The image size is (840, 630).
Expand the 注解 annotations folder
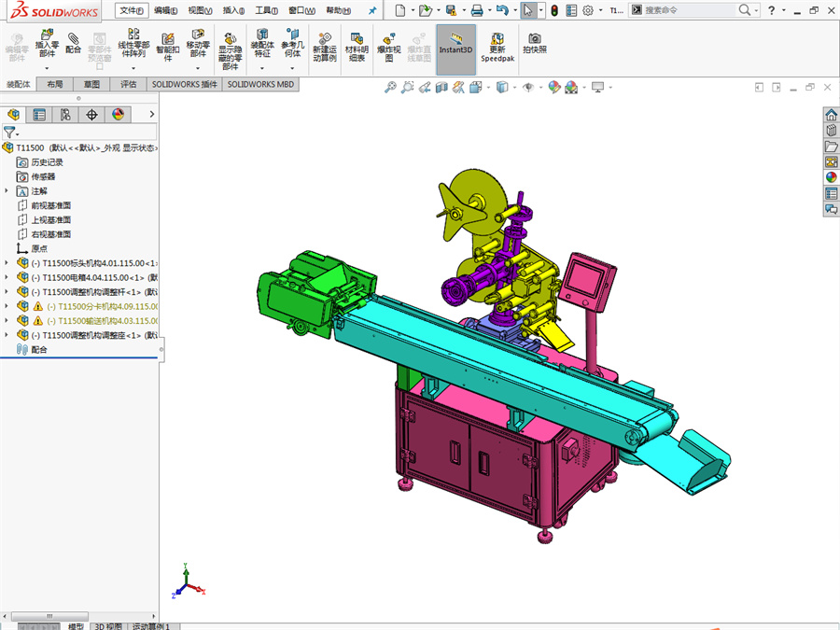coord(7,191)
